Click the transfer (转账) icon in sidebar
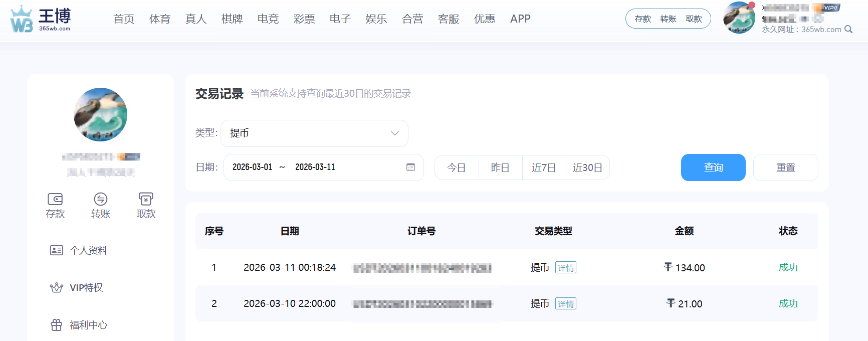868x341 pixels. coord(101,199)
